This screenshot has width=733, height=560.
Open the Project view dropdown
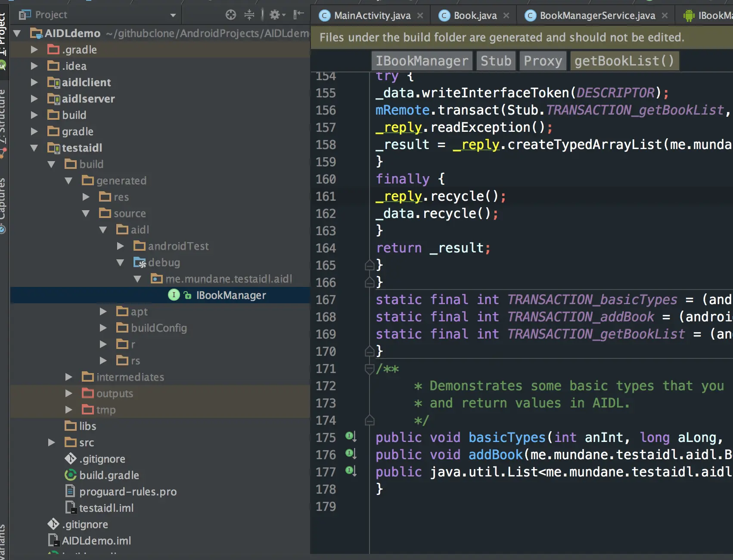(173, 15)
